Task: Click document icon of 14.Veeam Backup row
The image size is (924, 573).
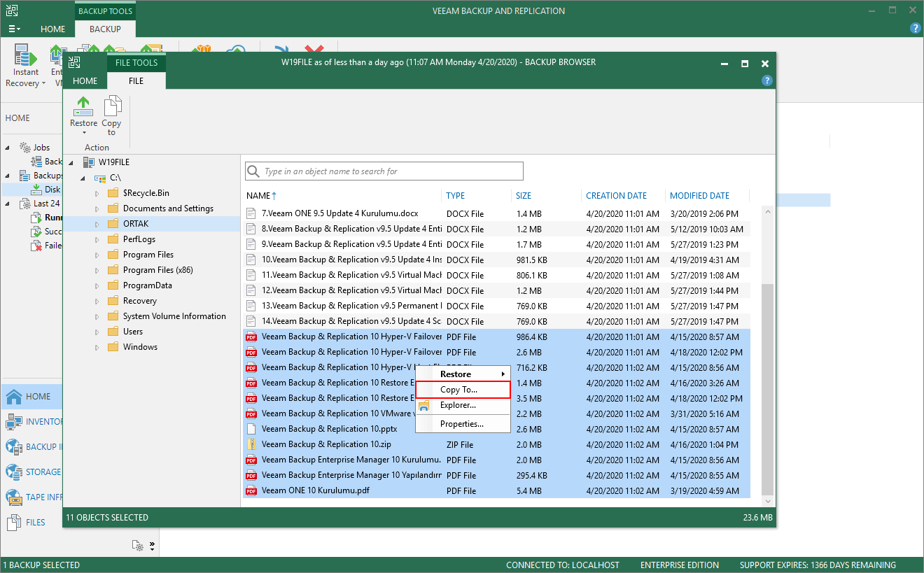Action: (251, 321)
